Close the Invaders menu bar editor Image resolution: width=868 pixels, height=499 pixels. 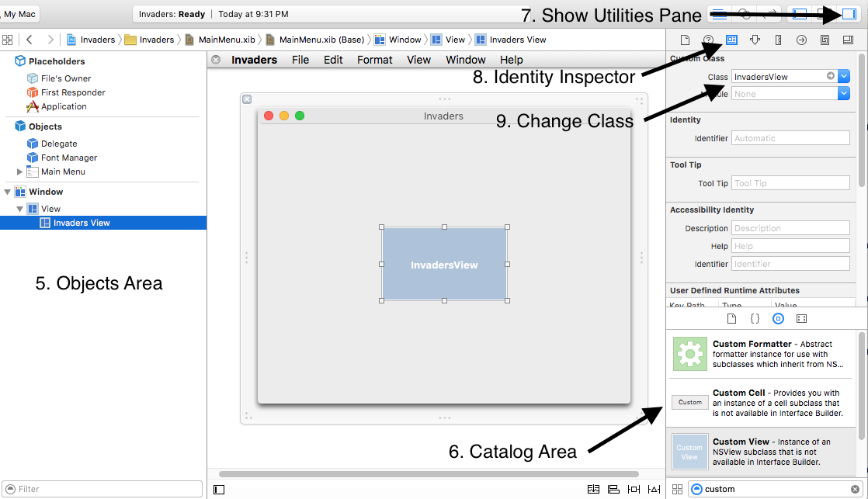pos(216,60)
